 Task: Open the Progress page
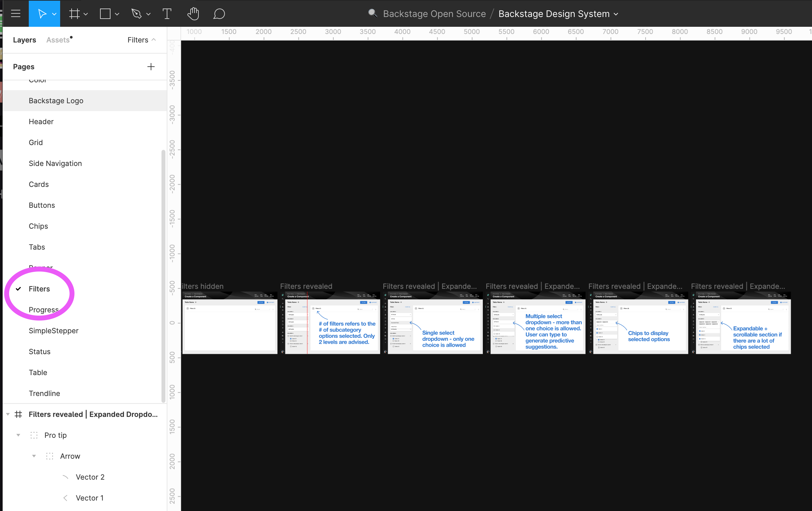(85, 310)
